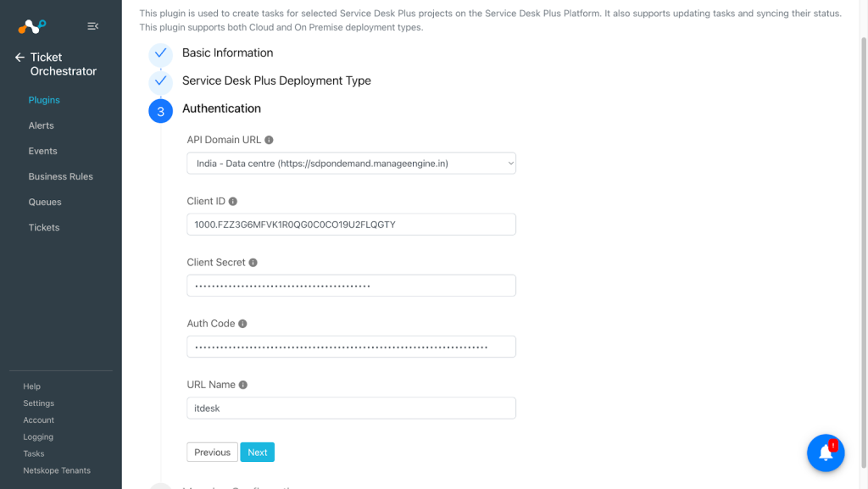This screenshot has height=489, width=868.
Task: Select step 3 Authentication circle
Action: point(160,111)
